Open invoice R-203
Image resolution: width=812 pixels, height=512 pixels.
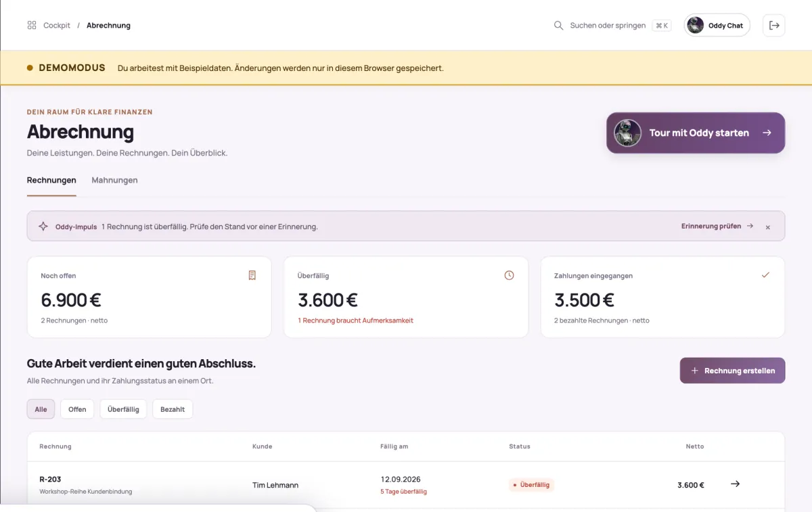click(50, 479)
